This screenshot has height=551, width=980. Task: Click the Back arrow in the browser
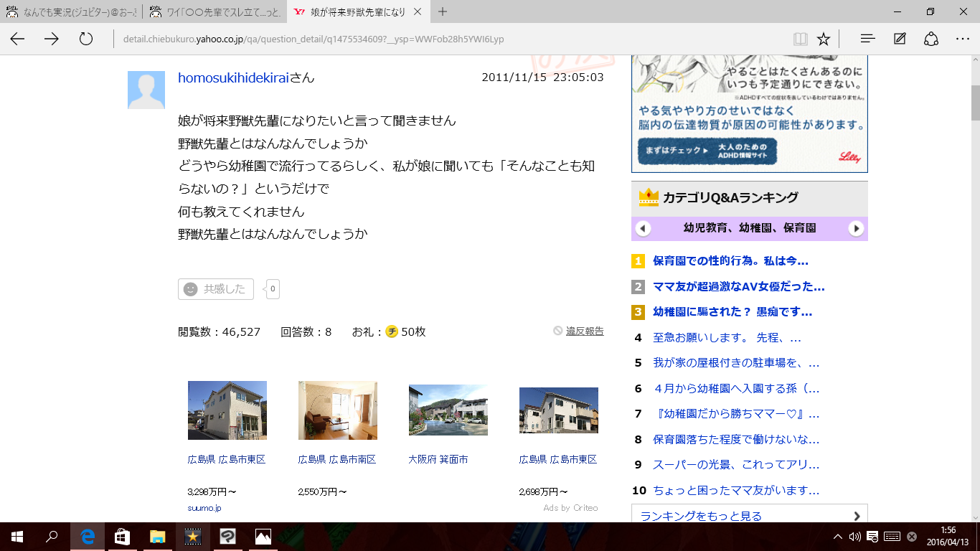(17, 39)
